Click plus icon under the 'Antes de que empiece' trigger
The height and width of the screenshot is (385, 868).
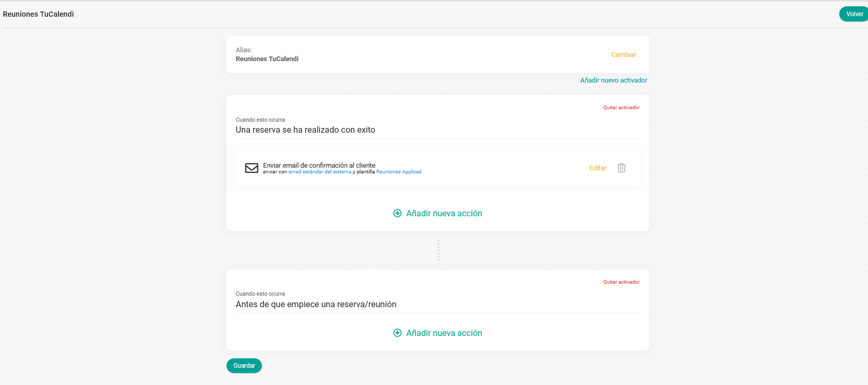[397, 333]
